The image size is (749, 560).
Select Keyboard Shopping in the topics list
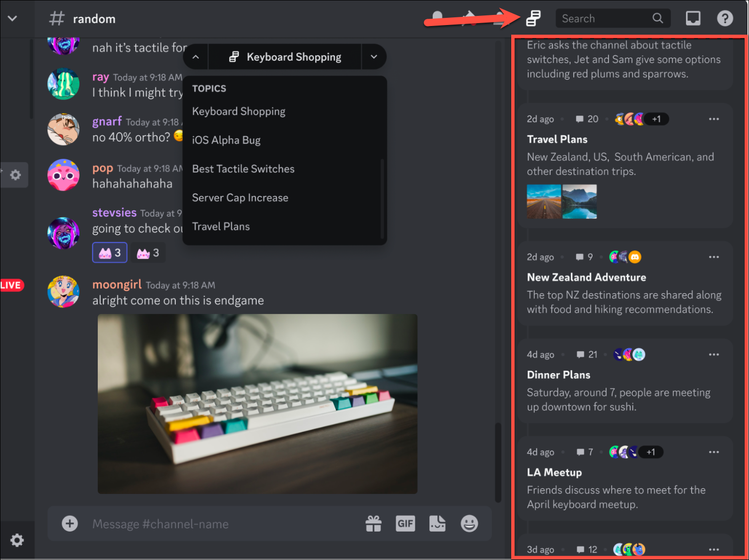pyautogui.click(x=239, y=111)
